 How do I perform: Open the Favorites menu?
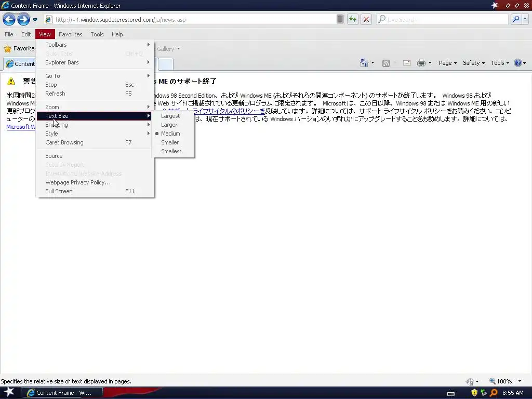(70, 34)
